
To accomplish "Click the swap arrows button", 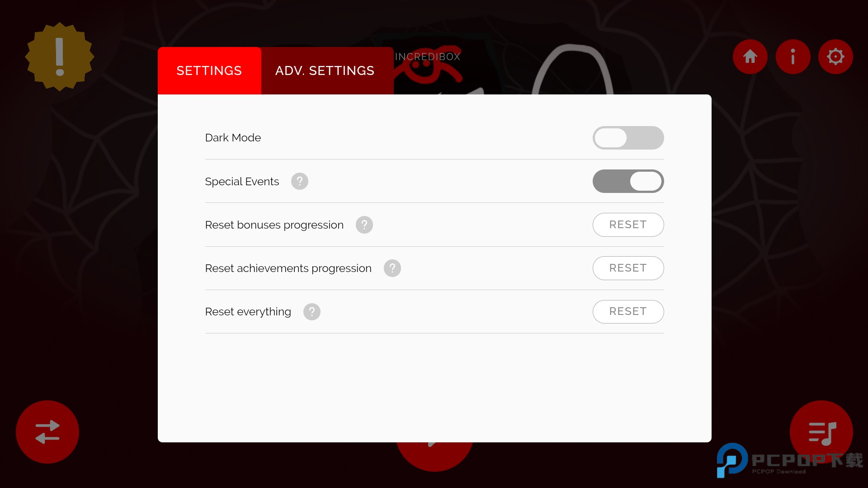I will (x=47, y=432).
